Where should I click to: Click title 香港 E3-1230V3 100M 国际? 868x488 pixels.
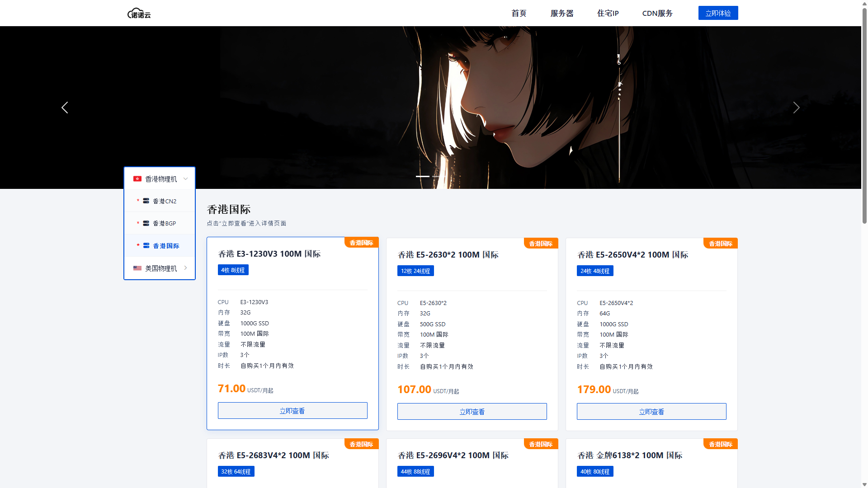(269, 254)
